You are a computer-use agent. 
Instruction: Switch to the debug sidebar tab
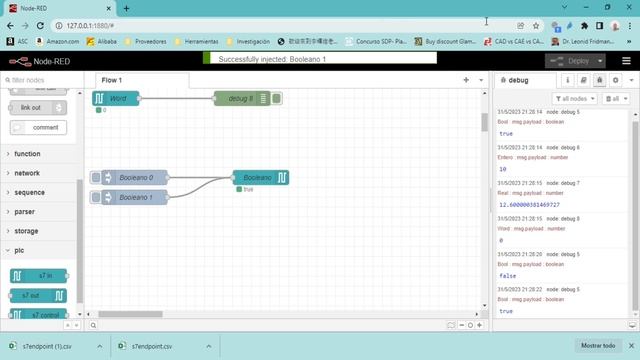pyautogui.click(x=524, y=80)
